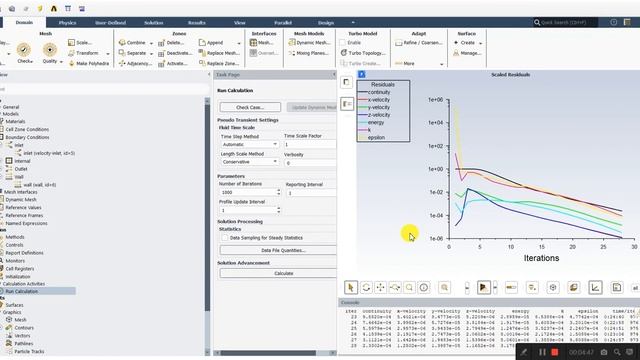Click the task page horizontal scrollbar
The width and height of the screenshot is (640, 360).
point(268,353)
